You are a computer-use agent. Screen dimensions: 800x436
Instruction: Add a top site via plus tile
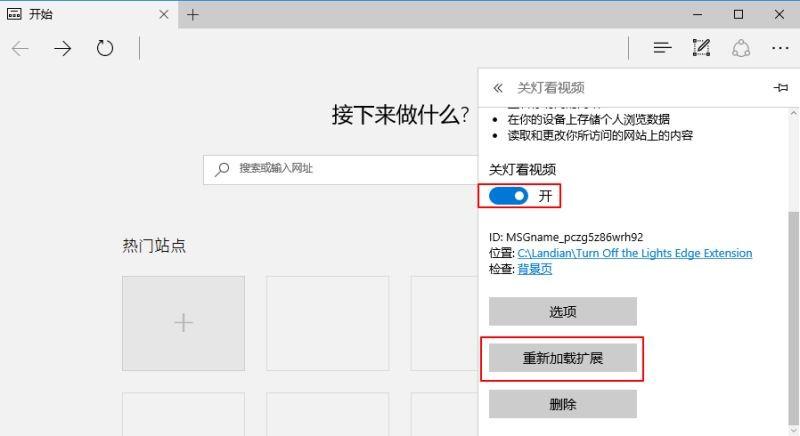[x=183, y=323]
